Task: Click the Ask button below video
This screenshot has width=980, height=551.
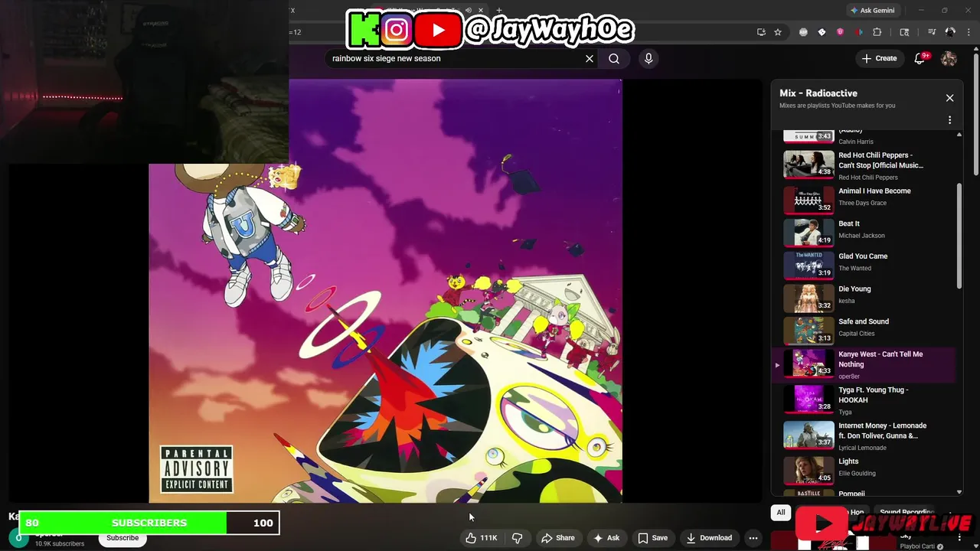Action: [x=606, y=538]
